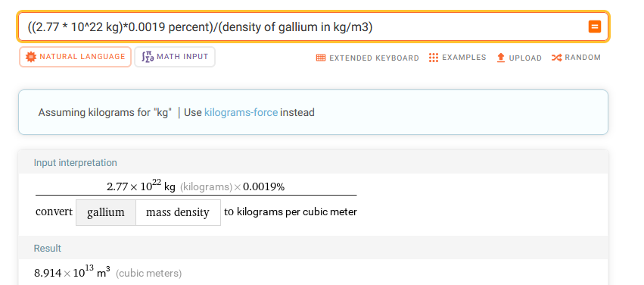This screenshot has width=644, height=285.
Task: Select the Upload label text
Action: [525, 58]
